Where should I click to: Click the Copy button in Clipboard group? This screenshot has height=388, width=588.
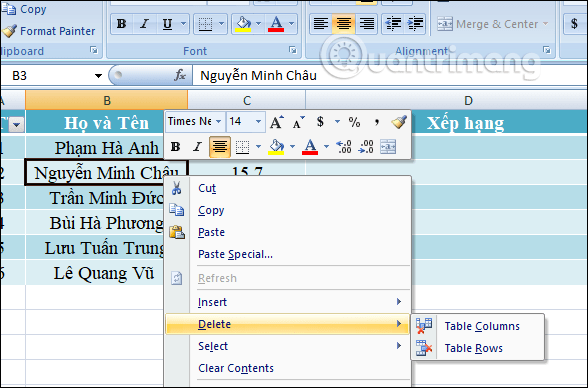(x=24, y=9)
